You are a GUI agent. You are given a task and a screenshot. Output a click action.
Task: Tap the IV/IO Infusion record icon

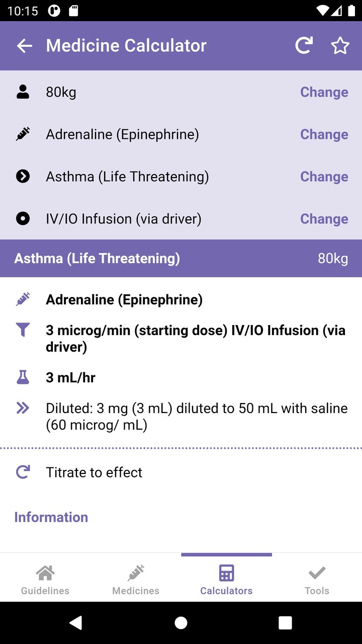[x=23, y=218]
